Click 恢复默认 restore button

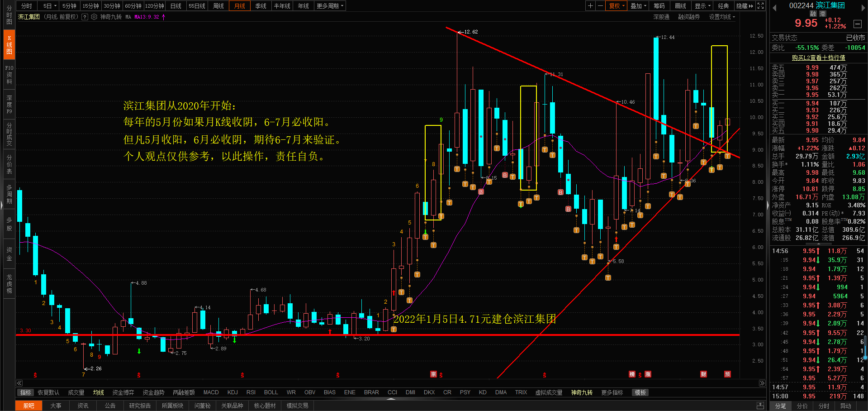pyautogui.click(x=48, y=392)
